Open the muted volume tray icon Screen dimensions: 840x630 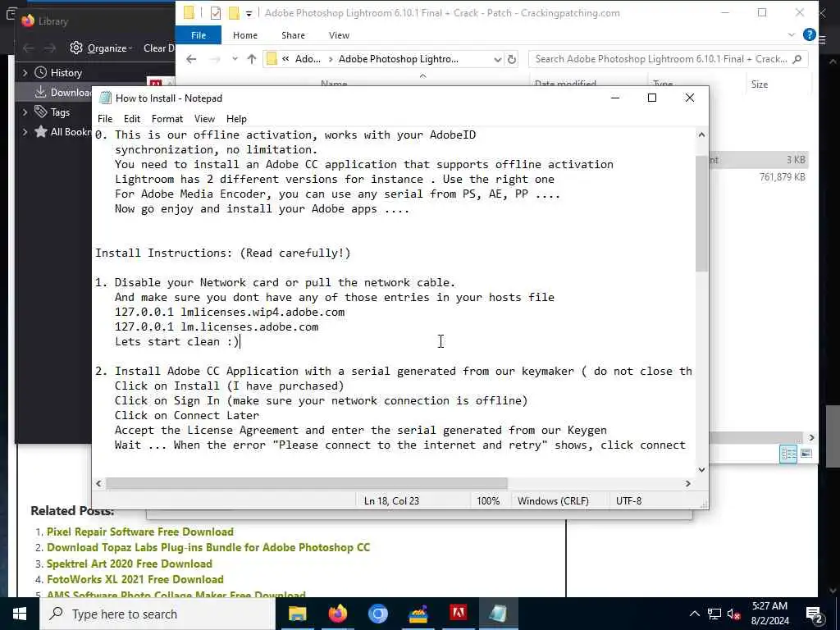click(733, 614)
